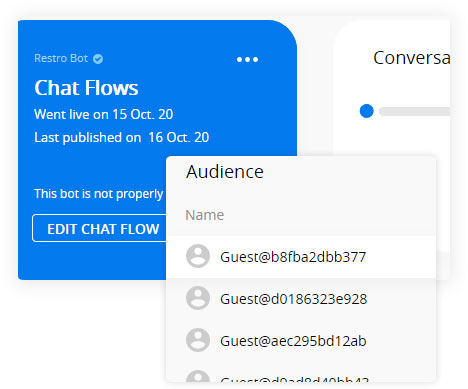Viewport: 468px width, 389px height.
Task: Click the verified badge next to Restro Bot
Action: pyautogui.click(x=98, y=59)
